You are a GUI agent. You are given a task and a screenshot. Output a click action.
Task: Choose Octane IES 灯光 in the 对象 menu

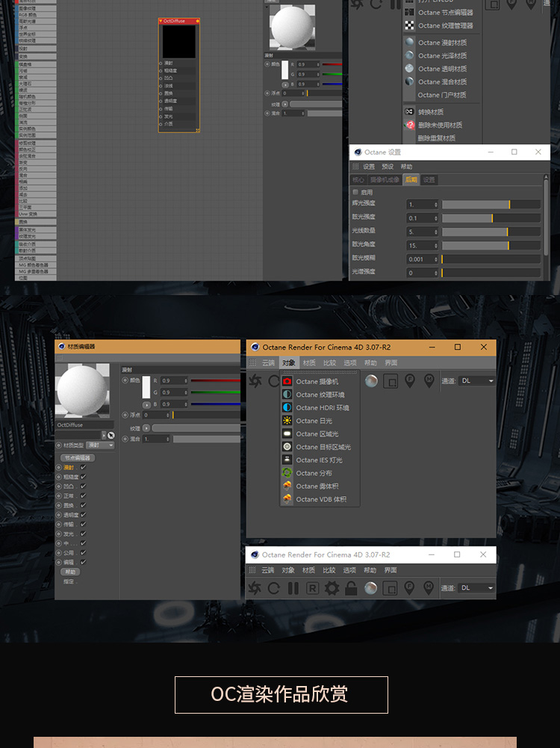320,460
